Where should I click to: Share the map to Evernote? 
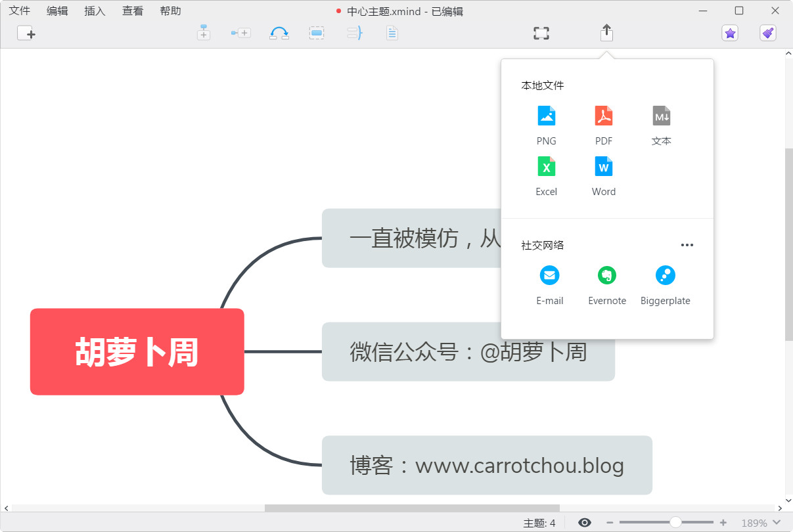(606, 276)
